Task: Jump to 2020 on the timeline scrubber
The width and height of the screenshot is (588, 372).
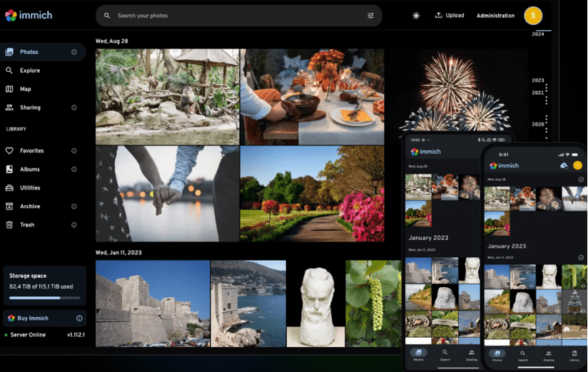Action: point(538,124)
